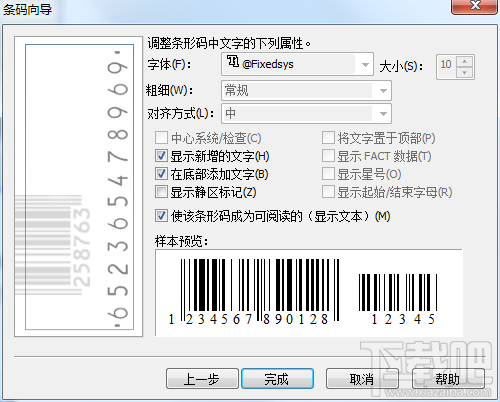Click the 调整条形码中文字的下列属性 heading
Screen dimensions: 500x402
point(229,43)
